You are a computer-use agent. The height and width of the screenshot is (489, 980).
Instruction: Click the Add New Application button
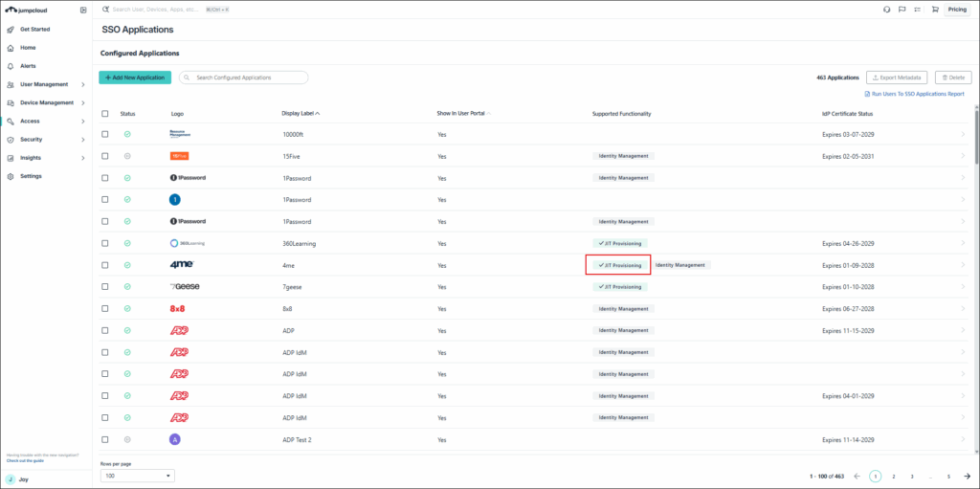135,78
